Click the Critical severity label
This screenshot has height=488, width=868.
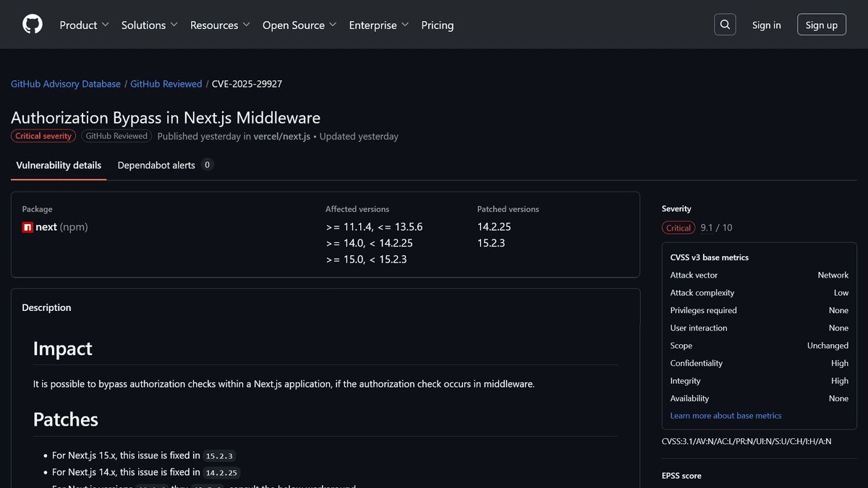pyautogui.click(x=43, y=136)
